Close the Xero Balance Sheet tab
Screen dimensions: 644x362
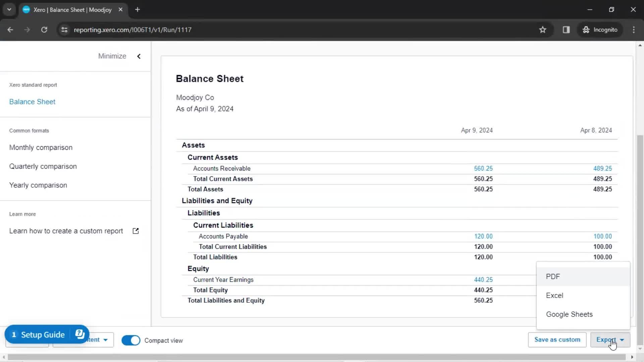click(120, 10)
